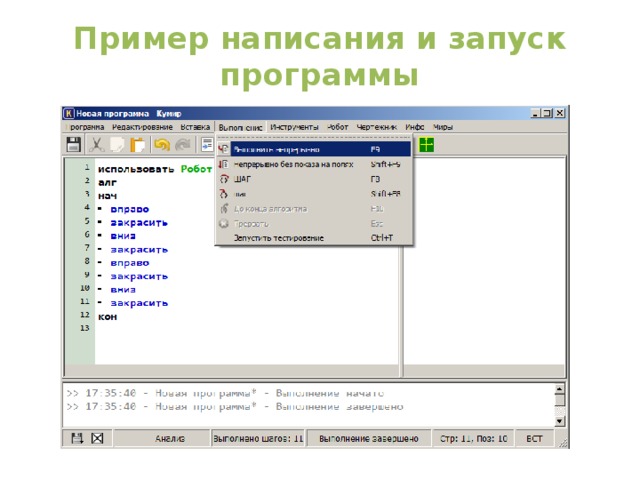The height and width of the screenshot is (480, 640).
Task: Click the crossed box icon in status bar
Action: coord(97,438)
